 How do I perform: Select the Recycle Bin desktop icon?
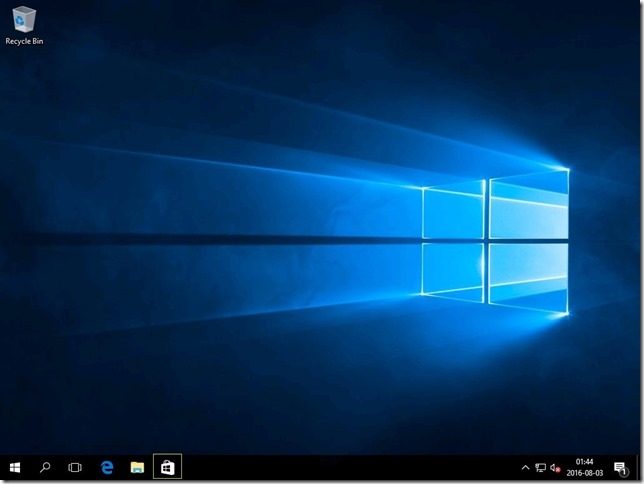[24, 25]
